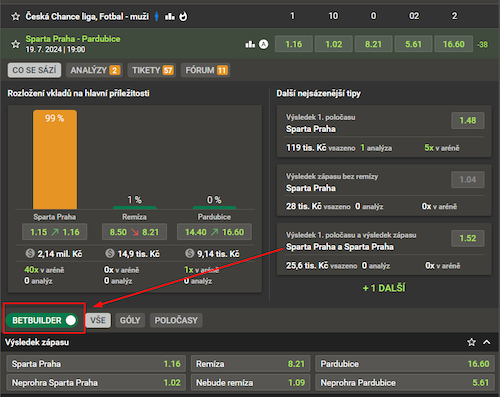Pick Neprohra Pardubice 5.61
The width and height of the screenshot is (500, 397).
point(405,383)
